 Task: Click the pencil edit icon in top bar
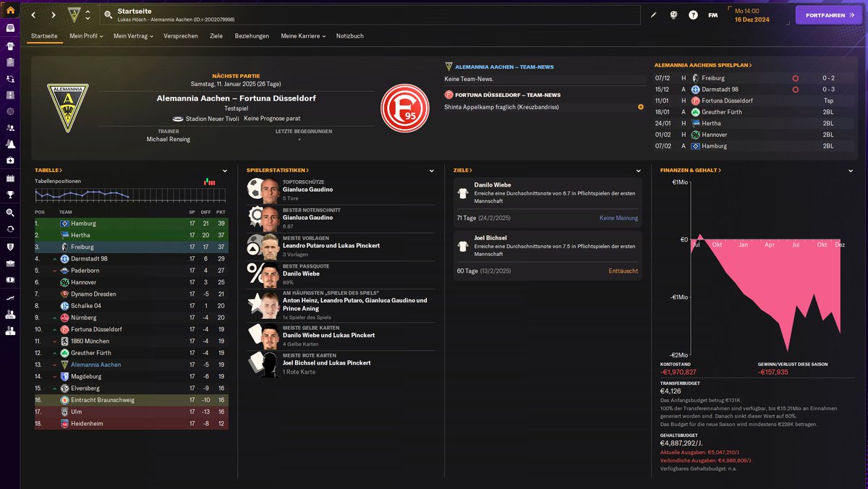click(653, 14)
